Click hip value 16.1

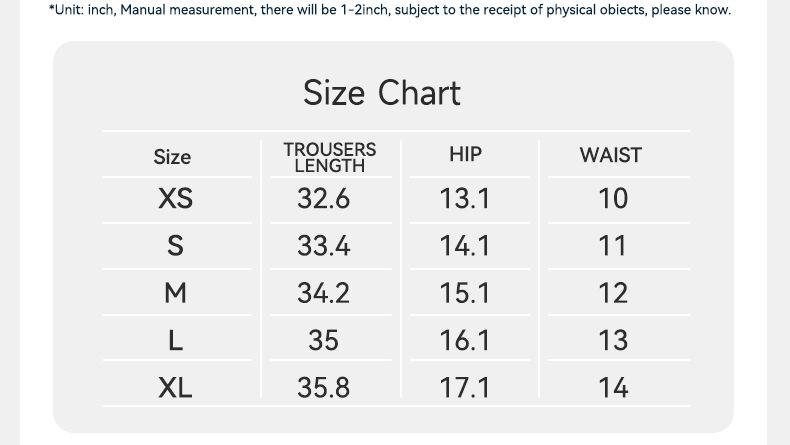[x=465, y=340]
